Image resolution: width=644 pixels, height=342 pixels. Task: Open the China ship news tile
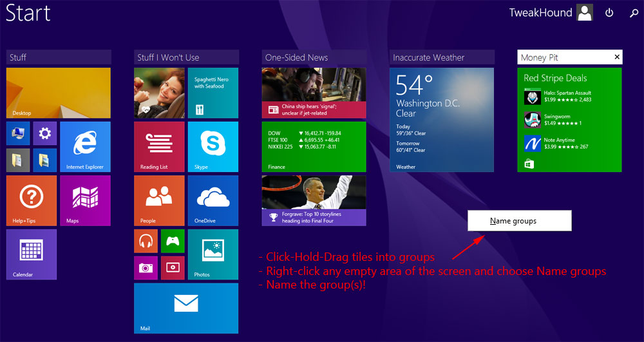pyautogui.click(x=314, y=93)
